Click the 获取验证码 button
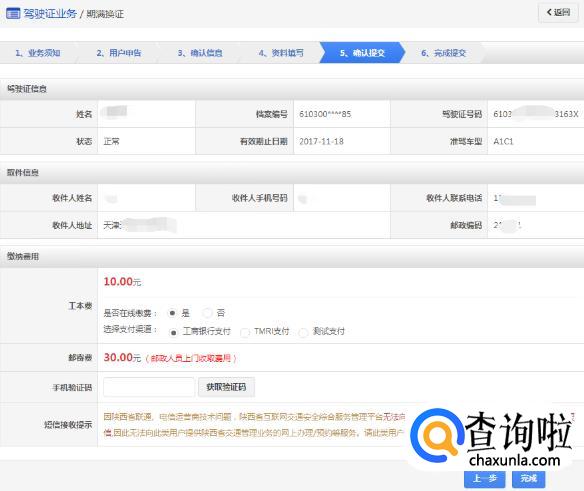584x491 pixels. (x=226, y=387)
